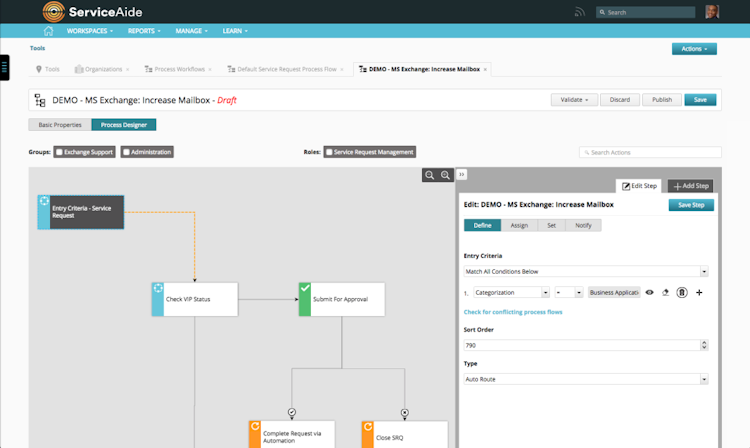Delete the Categorization condition
Screen dimensions: 750x448
[x=682, y=292]
